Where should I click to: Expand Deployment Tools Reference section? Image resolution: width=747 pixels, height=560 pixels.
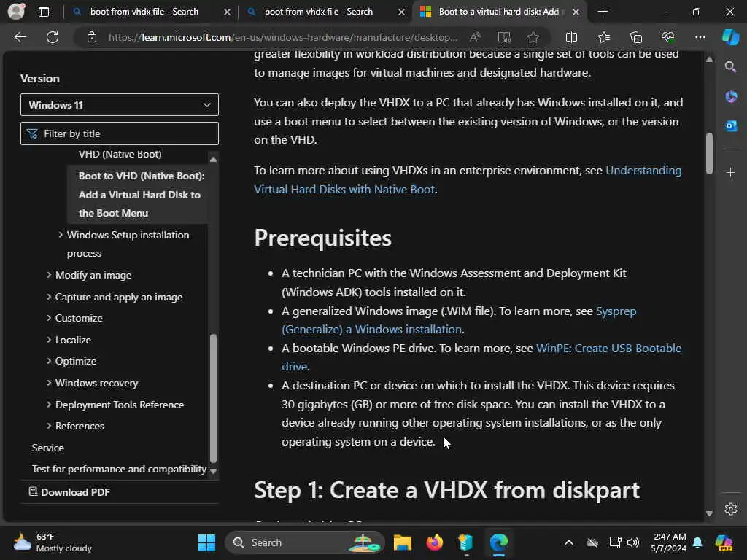pos(49,404)
